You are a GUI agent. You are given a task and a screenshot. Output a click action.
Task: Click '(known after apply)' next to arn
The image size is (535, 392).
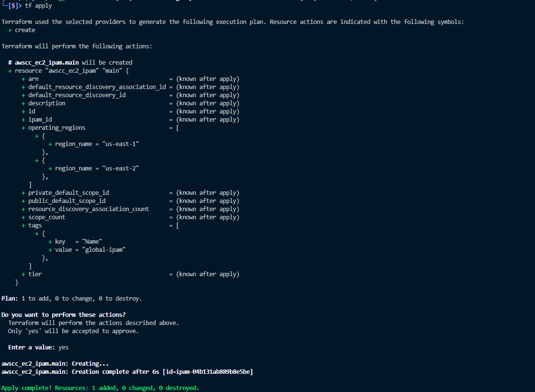click(x=208, y=79)
